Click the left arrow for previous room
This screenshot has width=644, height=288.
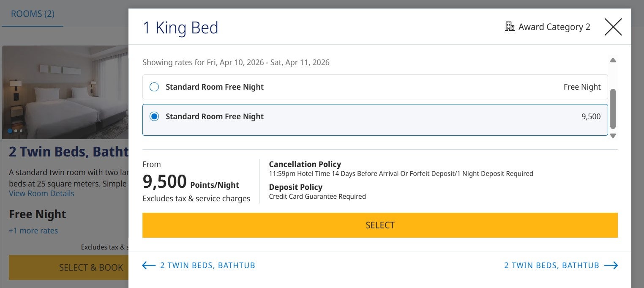(x=149, y=266)
